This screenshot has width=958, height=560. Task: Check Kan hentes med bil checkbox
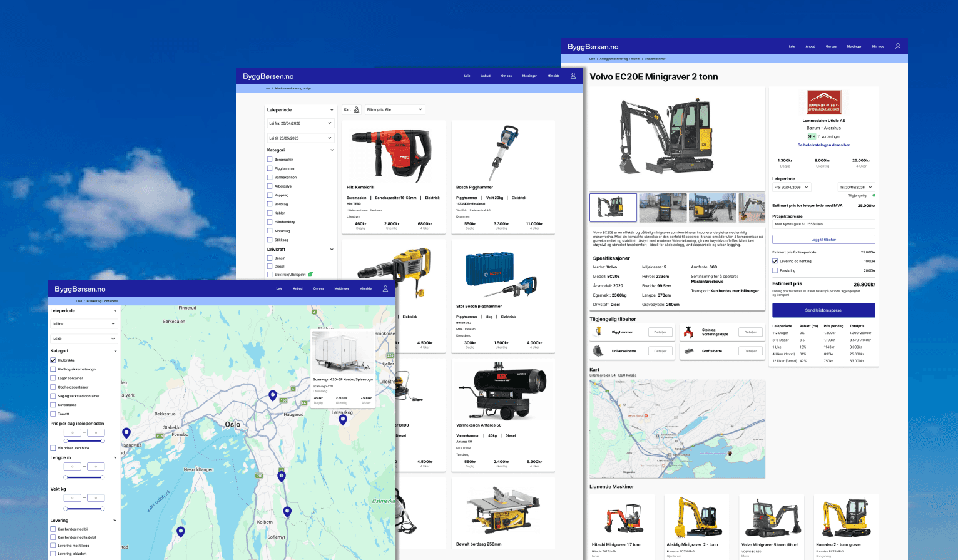click(x=53, y=529)
